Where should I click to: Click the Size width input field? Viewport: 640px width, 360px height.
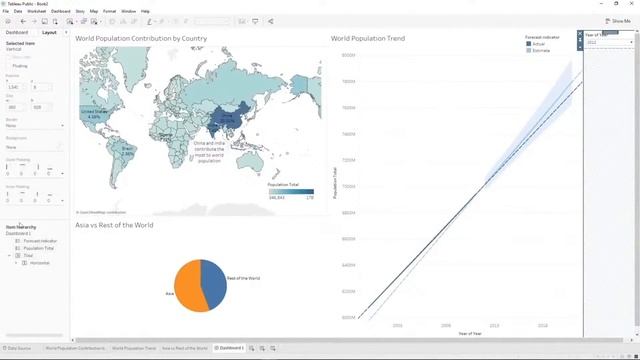[16, 107]
